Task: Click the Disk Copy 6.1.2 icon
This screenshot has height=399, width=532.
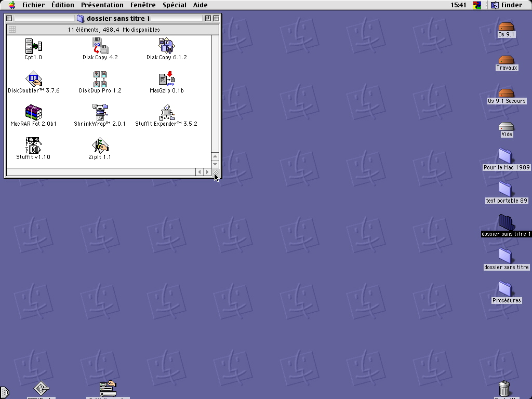Action: click(x=166, y=46)
